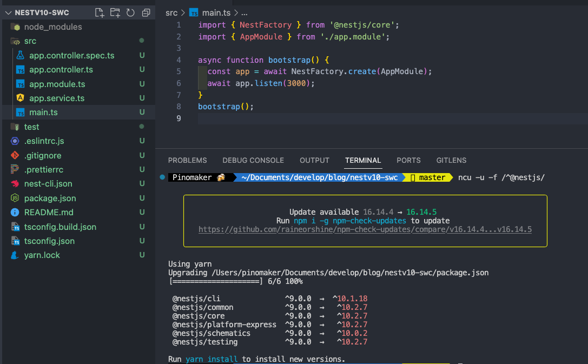Open the npm-check-updates GitHub compare link
This screenshot has height=364, width=588.
tap(365, 229)
